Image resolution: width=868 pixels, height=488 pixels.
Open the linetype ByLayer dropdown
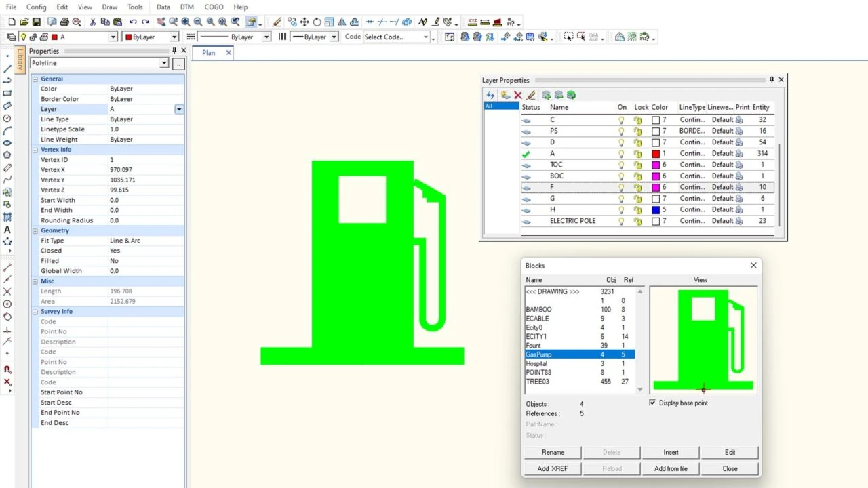point(267,37)
